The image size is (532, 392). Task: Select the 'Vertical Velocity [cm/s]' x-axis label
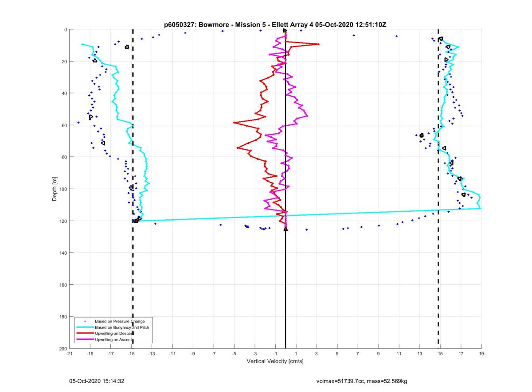pos(275,361)
